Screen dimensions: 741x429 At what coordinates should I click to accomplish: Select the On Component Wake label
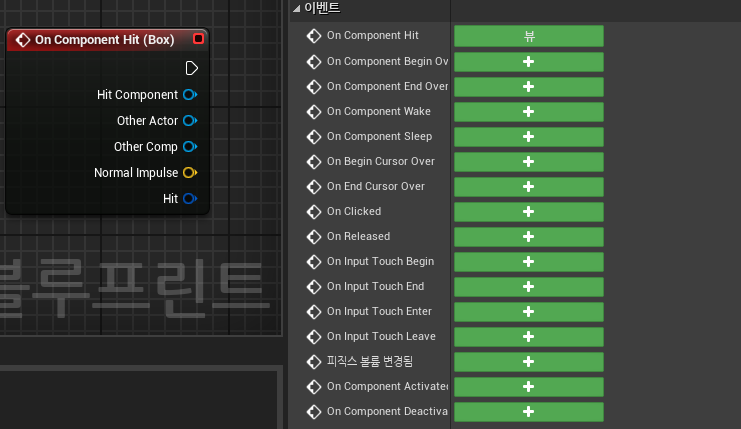coord(379,112)
